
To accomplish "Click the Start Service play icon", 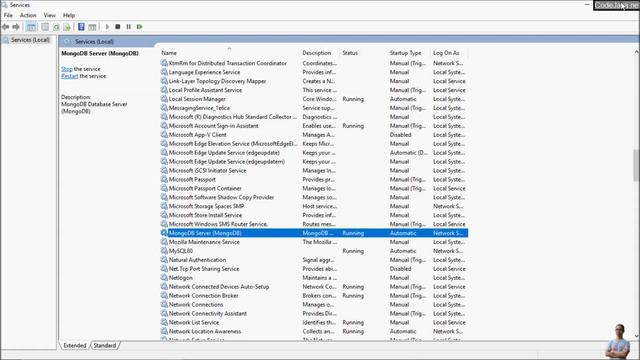I will (107, 27).
